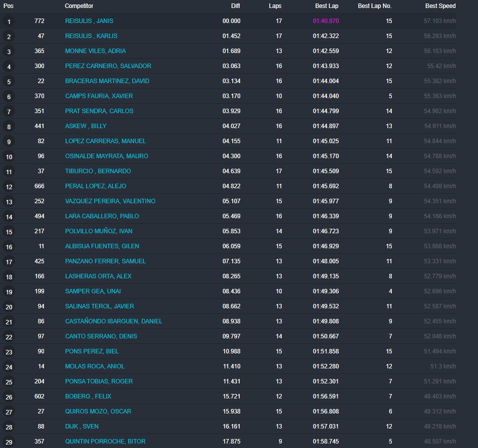The image size is (478, 448).
Task: Click DIJK, SVEN competitor name
Action: pos(82,426)
